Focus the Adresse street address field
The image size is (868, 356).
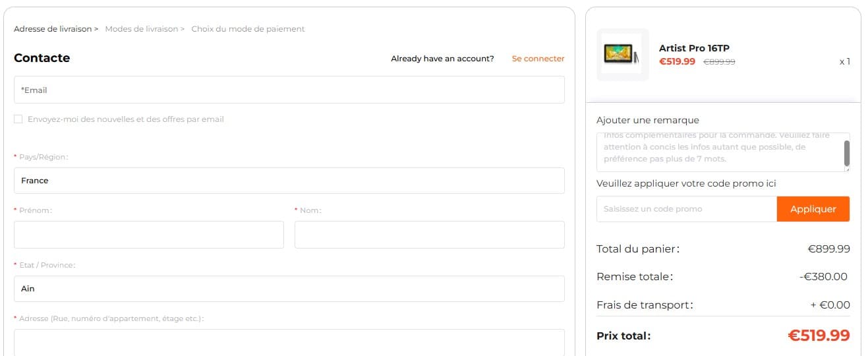coord(289,342)
